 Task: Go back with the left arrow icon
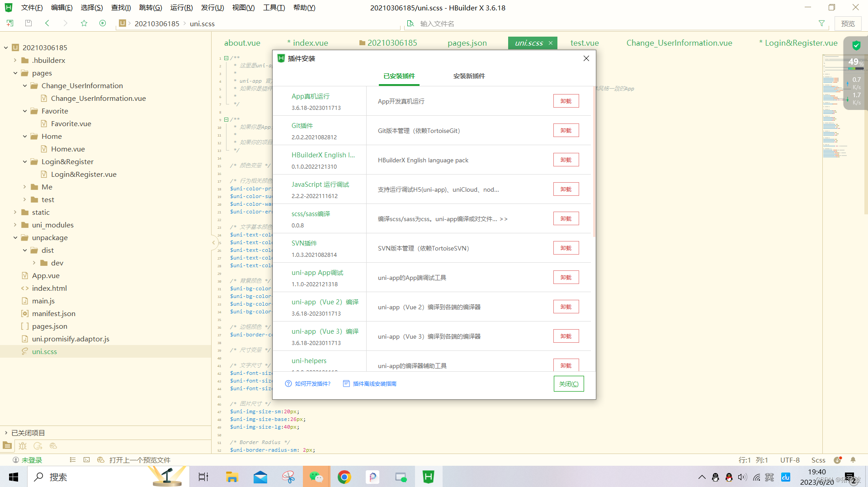coord(47,23)
